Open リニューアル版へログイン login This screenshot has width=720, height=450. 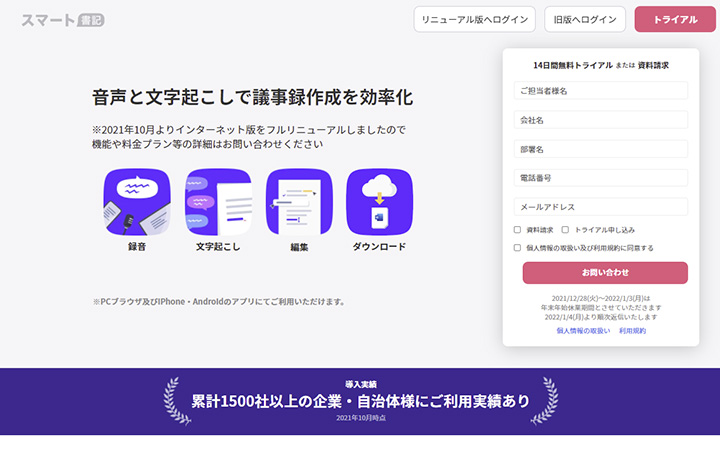(x=474, y=19)
